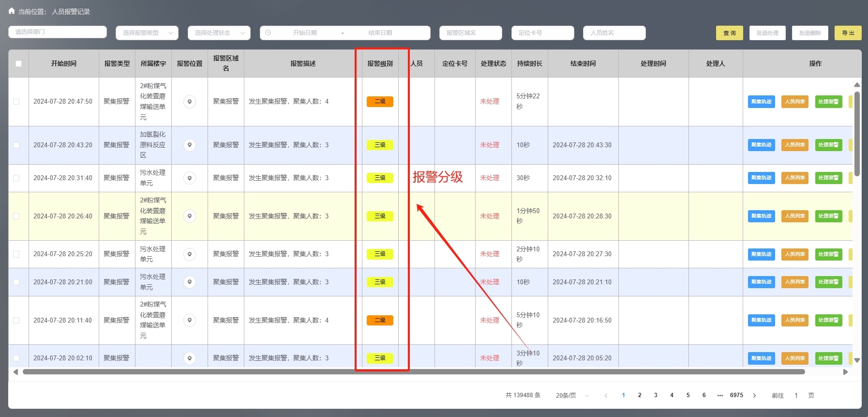Screen dimensions: 868x417
Task: Open location pin for 20:11:40 alarm row
Action: 190,320
